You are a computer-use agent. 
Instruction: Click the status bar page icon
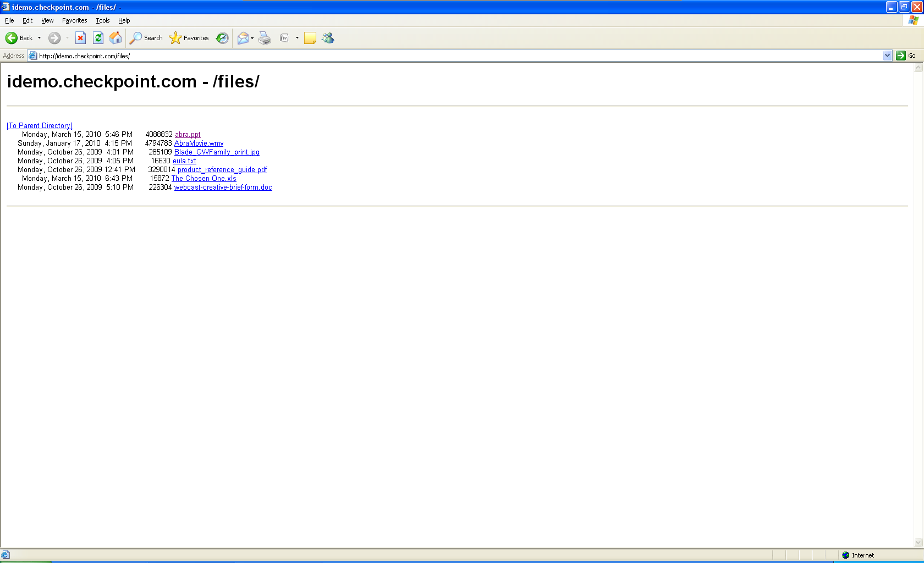pyautogui.click(x=5, y=555)
